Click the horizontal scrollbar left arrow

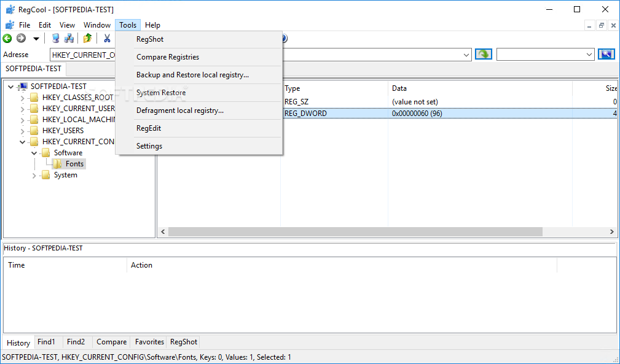pyautogui.click(x=163, y=232)
